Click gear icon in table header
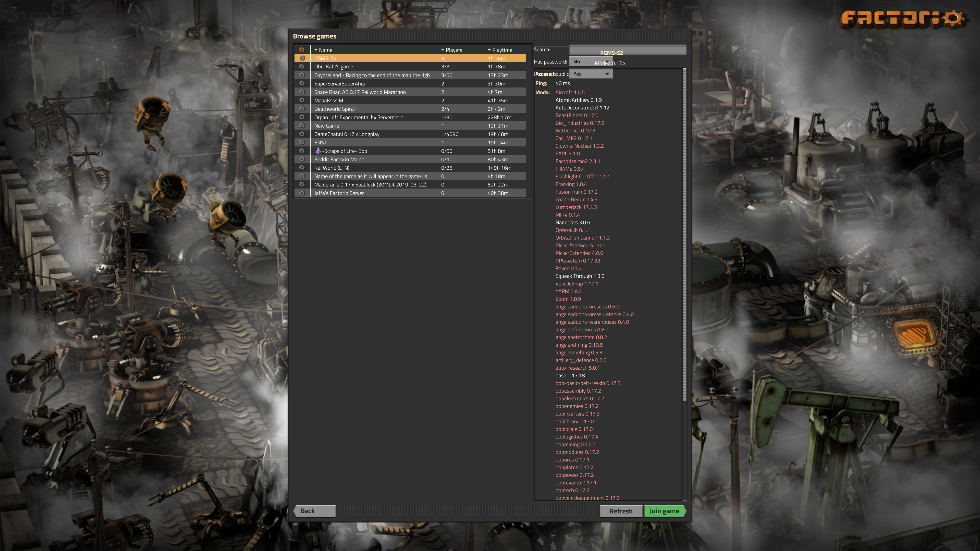The image size is (980, 551). click(x=302, y=50)
